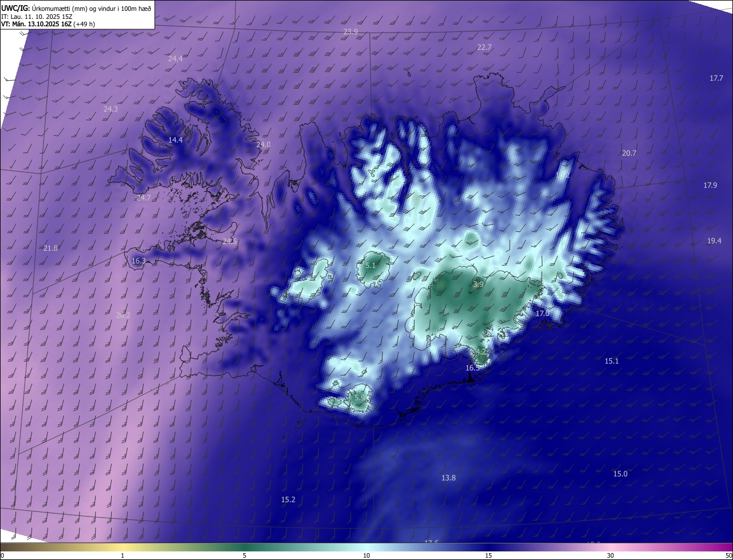Click the map value 22.7
The image size is (733, 560).
click(484, 48)
